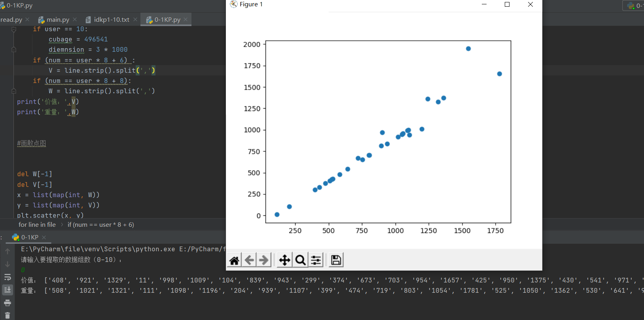The height and width of the screenshot is (320, 644).
Task: Close the read.py editor tab
Action: pos(27,19)
